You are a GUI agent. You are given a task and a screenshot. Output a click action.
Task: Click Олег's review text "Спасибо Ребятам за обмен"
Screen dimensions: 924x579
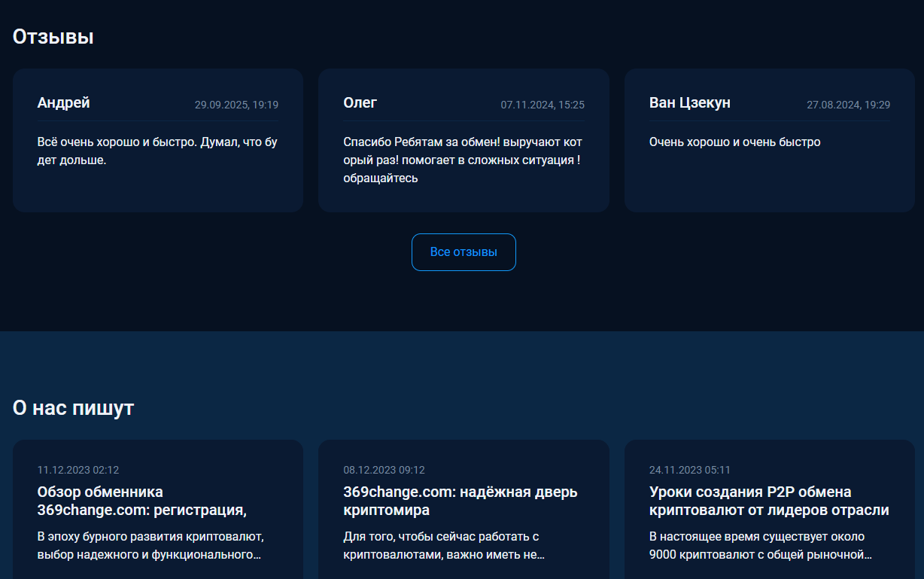click(x=462, y=160)
